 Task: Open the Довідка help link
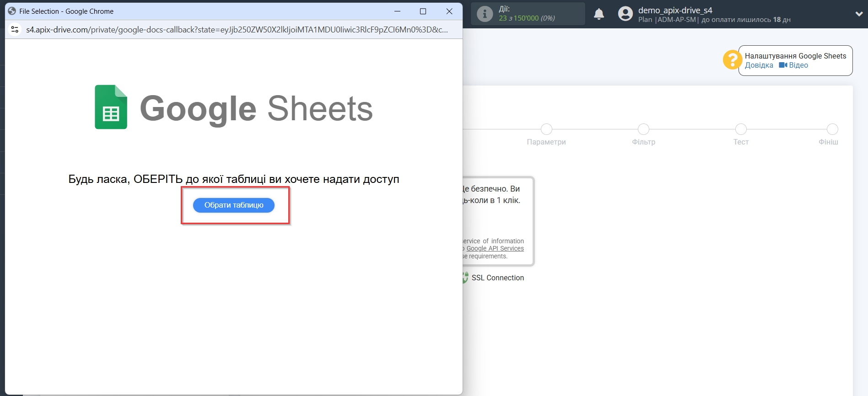pos(759,65)
